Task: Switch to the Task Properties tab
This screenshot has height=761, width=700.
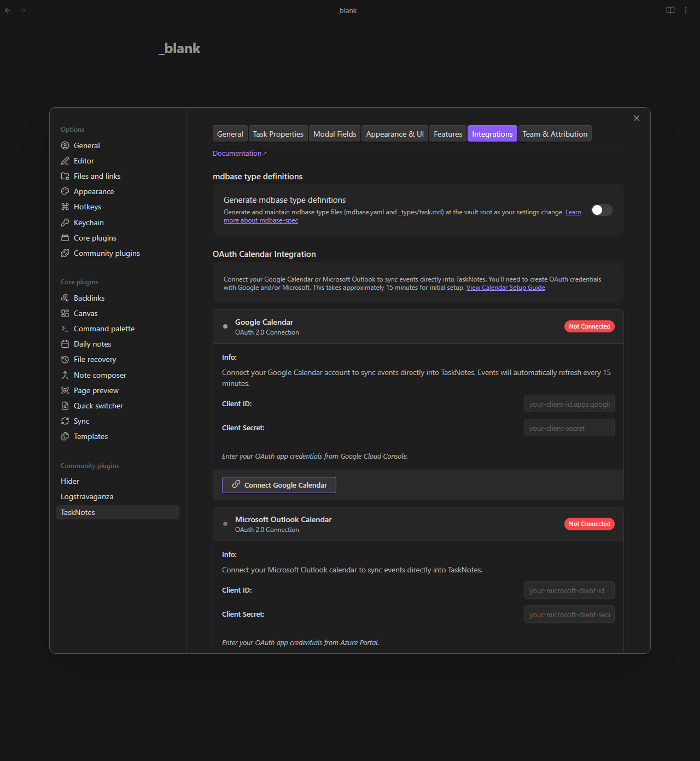Action: pyautogui.click(x=278, y=134)
